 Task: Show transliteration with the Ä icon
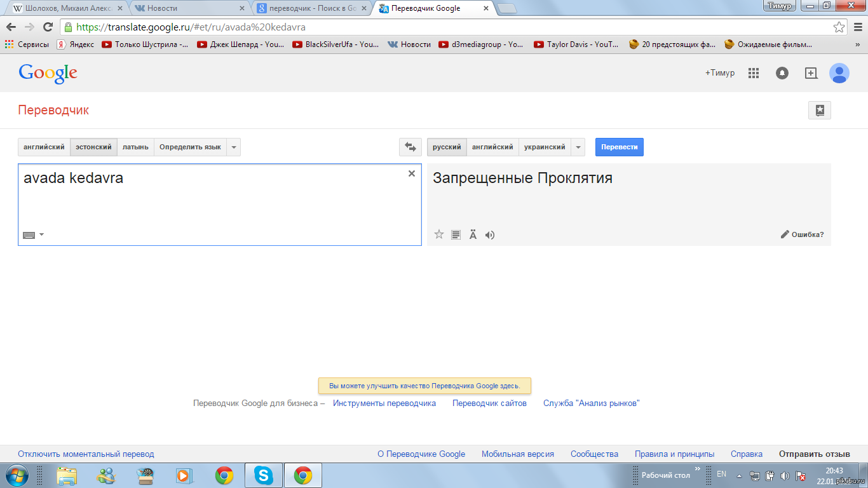click(x=473, y=234)
